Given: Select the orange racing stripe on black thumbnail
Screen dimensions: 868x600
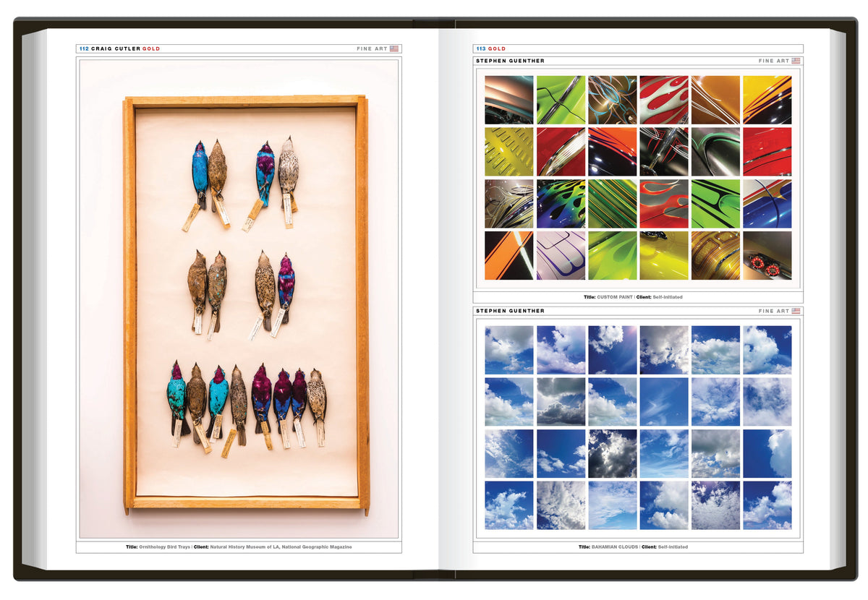Looking at the screenshot, I should [x=509, y=255].
